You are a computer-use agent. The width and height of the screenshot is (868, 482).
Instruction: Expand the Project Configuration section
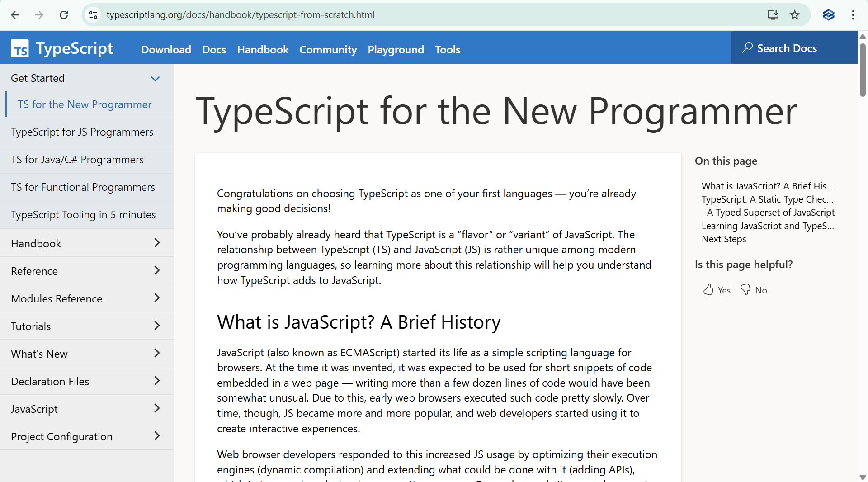click(x=156, y=436)
